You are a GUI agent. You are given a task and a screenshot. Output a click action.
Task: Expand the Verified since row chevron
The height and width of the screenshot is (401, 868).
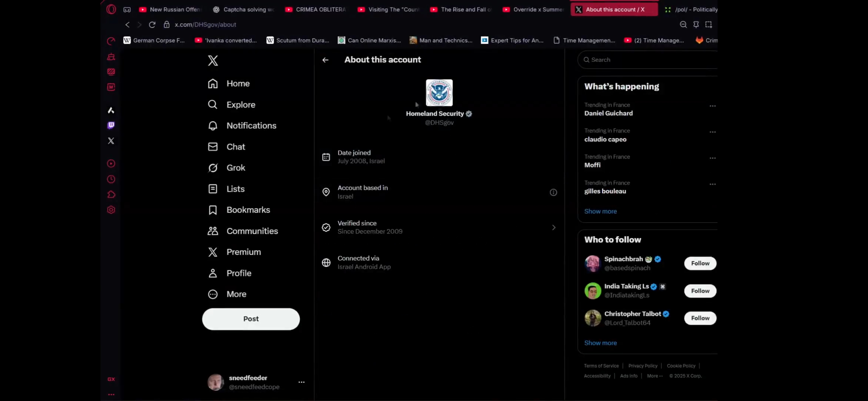click(x=553, y=228)
